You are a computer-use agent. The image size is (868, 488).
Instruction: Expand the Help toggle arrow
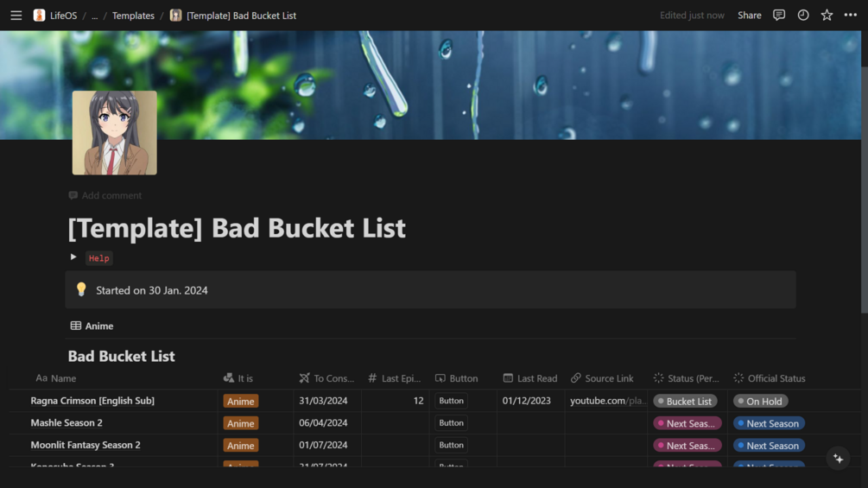[73, 257]
